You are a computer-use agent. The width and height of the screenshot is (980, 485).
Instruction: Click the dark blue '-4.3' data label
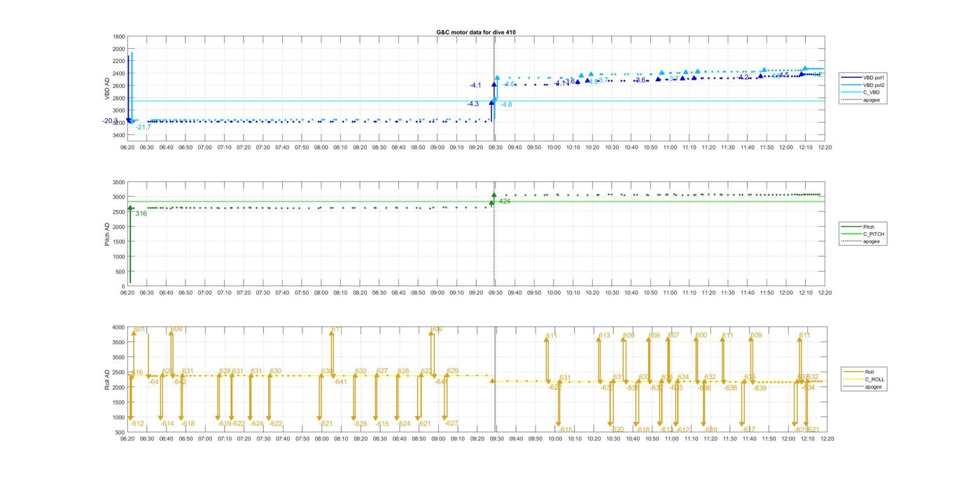click(473, 104)
